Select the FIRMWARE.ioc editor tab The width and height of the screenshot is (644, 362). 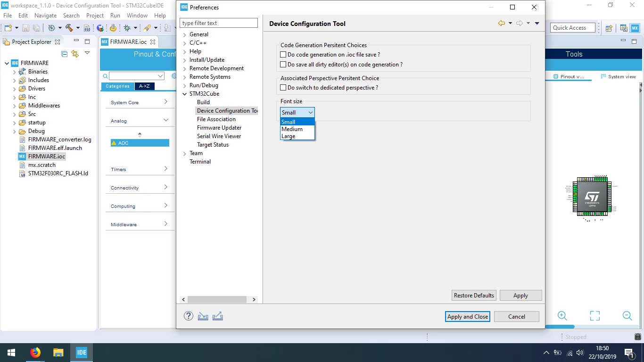point(128,42)
